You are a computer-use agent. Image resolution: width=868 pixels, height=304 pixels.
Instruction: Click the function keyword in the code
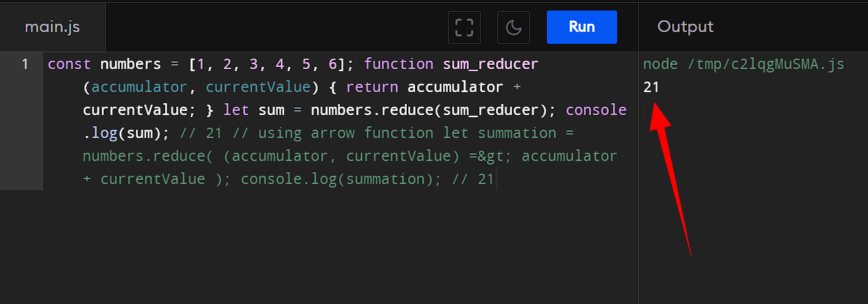(399, 64)
